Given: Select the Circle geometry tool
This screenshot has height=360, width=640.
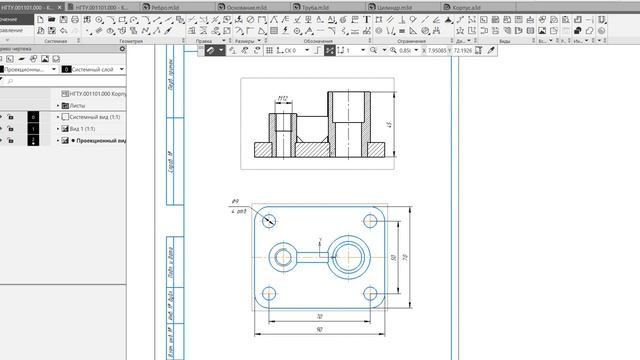Looking at the screenshot, I should click(x=99, y=20).
